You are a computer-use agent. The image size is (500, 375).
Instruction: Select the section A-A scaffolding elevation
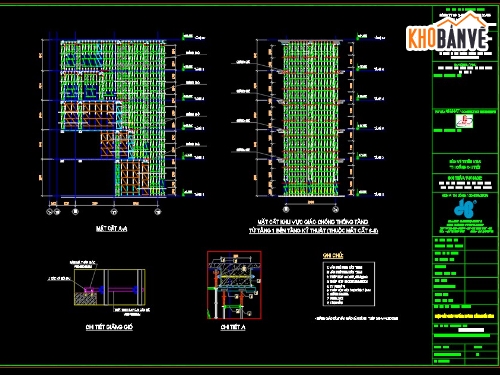(x=113, y=118)
